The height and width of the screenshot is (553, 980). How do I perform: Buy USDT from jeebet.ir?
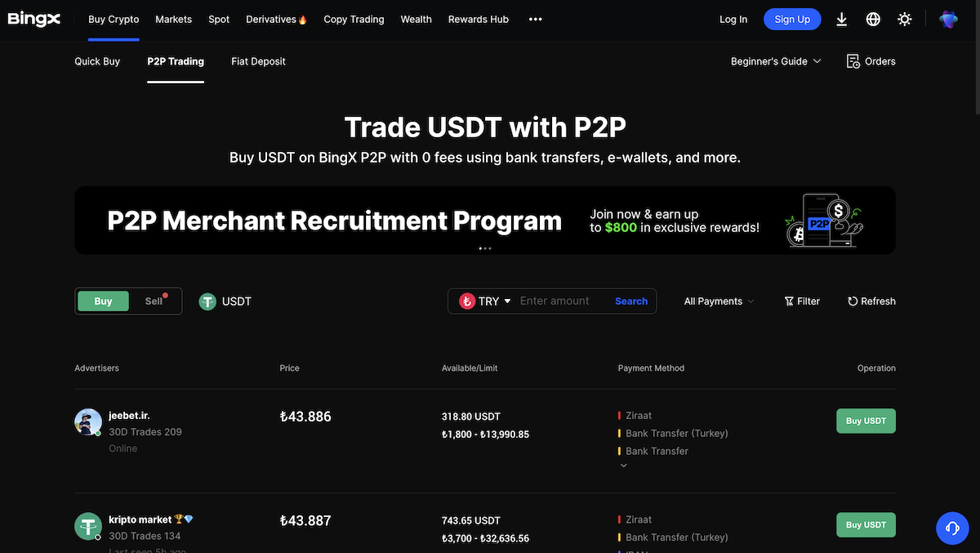[865, 420]
